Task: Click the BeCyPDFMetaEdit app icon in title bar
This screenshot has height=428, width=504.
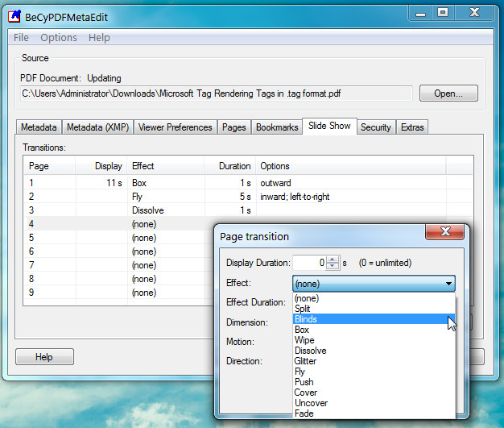Action: click(x=14, y=16)
